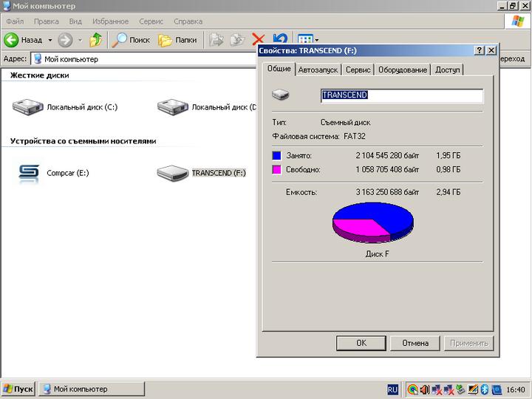This screenshot has width=532, height=399.
Task: Click the rainbow circle tray icon
Action: point(412,389)
